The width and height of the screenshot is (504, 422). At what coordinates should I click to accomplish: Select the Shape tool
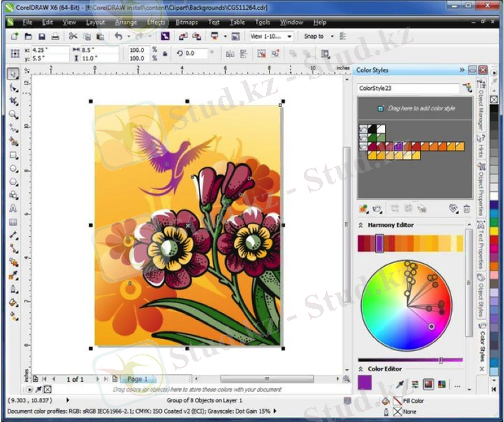[x=13, y=88]
